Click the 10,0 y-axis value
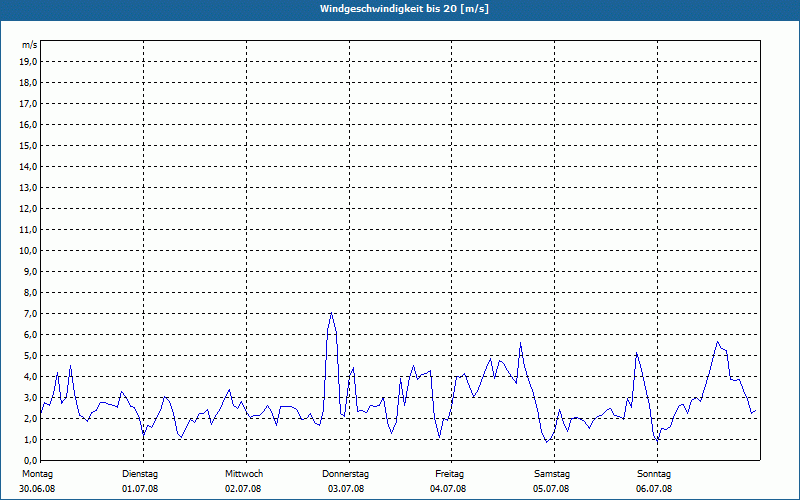Image resolution: width=800 pixels, height=500 pixels. coord(28,251)
